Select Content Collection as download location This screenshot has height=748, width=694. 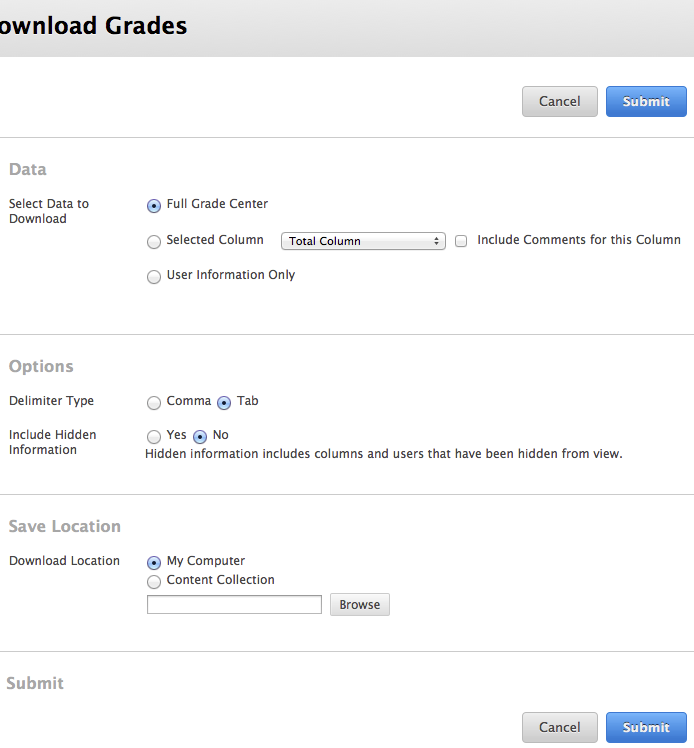[154, 582]
